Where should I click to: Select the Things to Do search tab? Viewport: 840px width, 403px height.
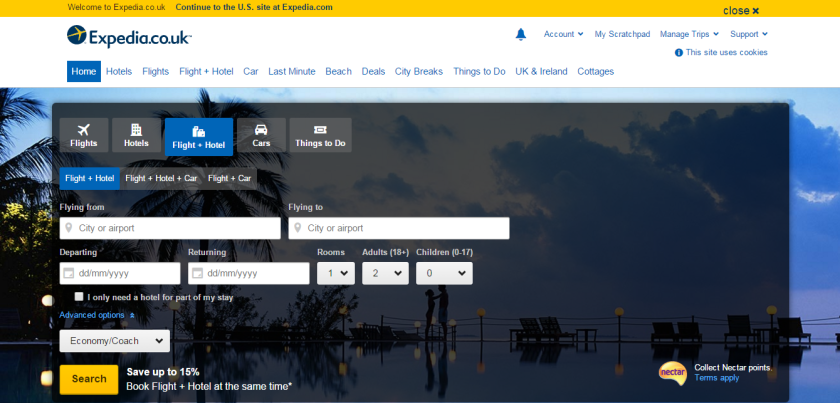click(x=320, y=135)
